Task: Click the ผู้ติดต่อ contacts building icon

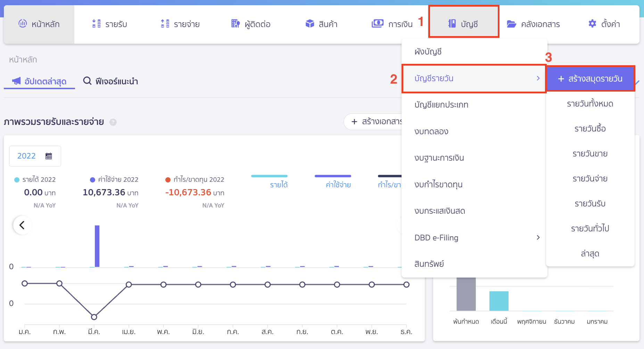Action: (x=235, y=24)
